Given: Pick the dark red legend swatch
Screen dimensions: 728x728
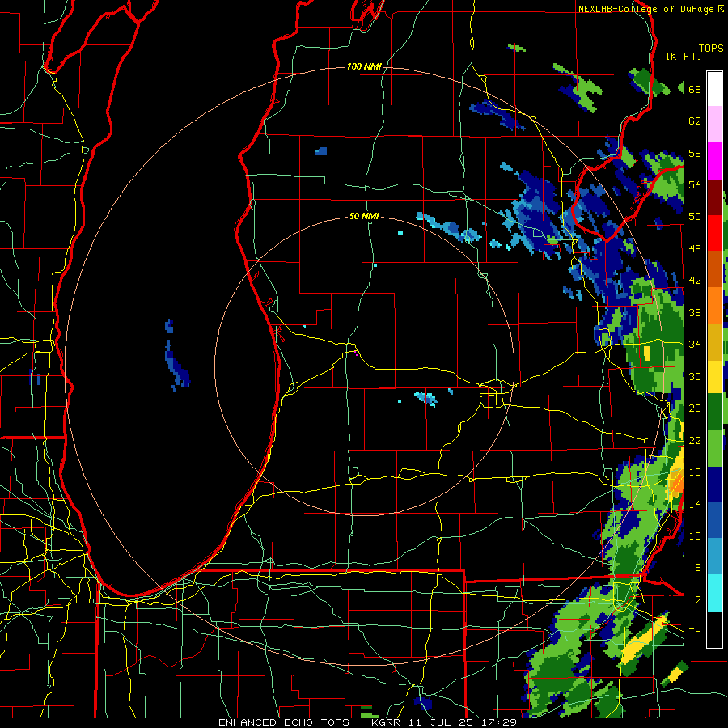Looking at the screenshot, I should click(714, 197).
